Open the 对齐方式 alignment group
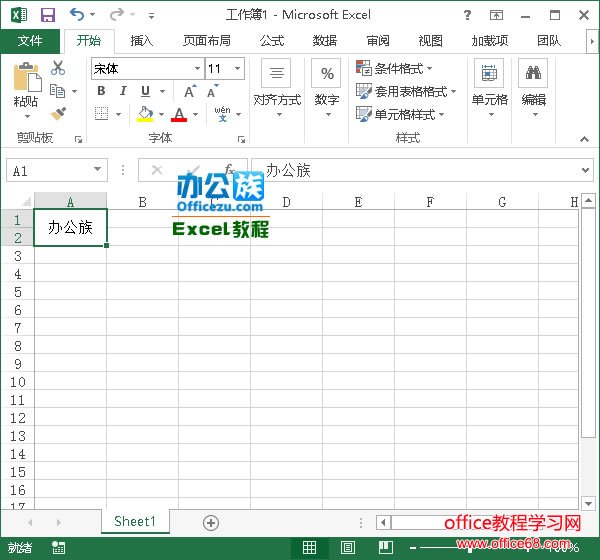600x560 pixels. [277, 88]
